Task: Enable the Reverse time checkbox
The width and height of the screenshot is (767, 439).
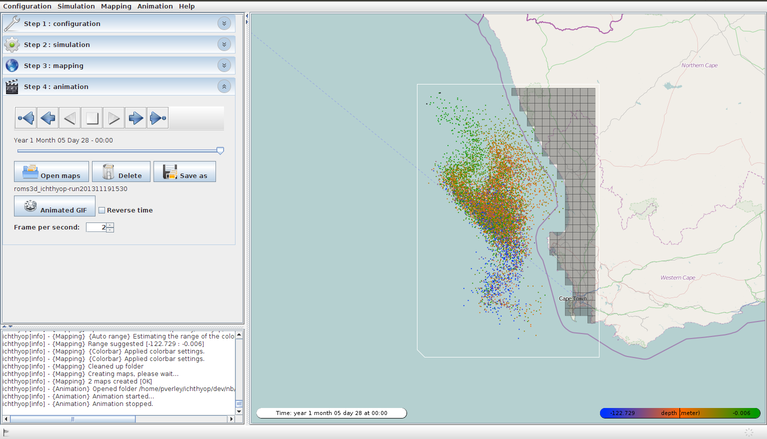Action: point(102,210)
